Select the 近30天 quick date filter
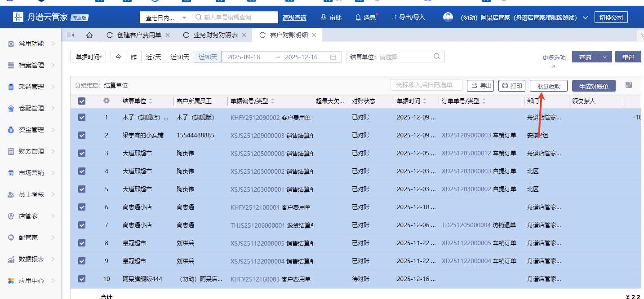 click(180, 57)
